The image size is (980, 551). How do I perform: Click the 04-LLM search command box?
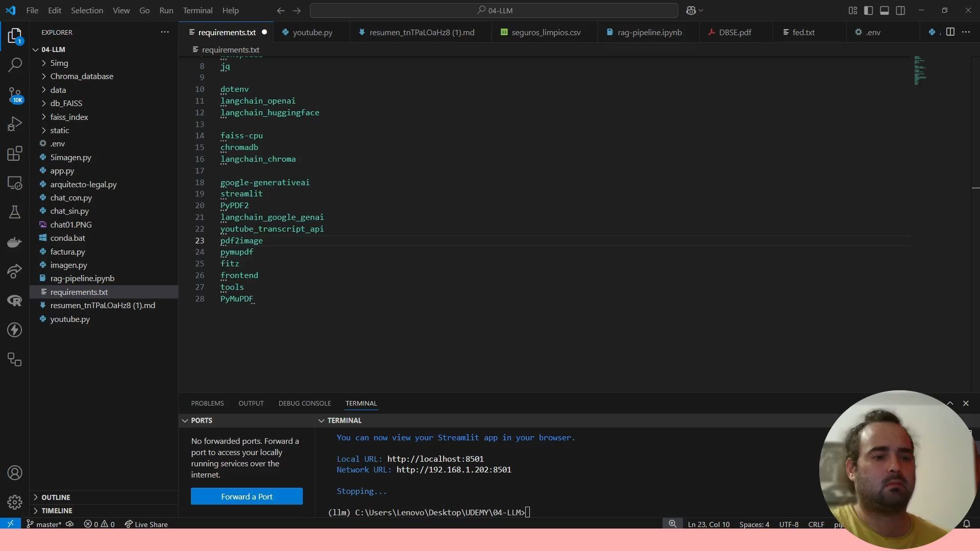tap(494, 10)
